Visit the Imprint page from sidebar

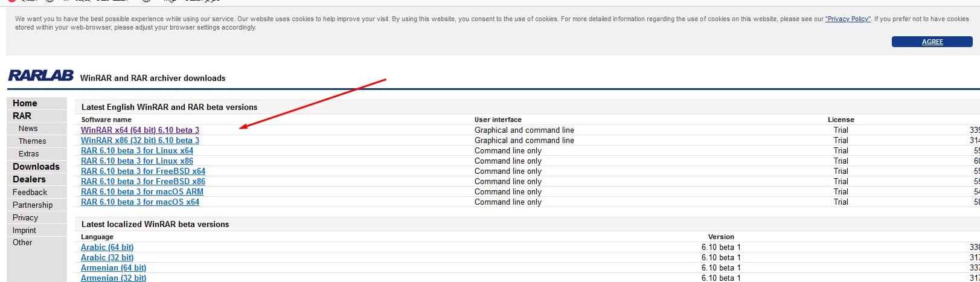coord(24,230)
